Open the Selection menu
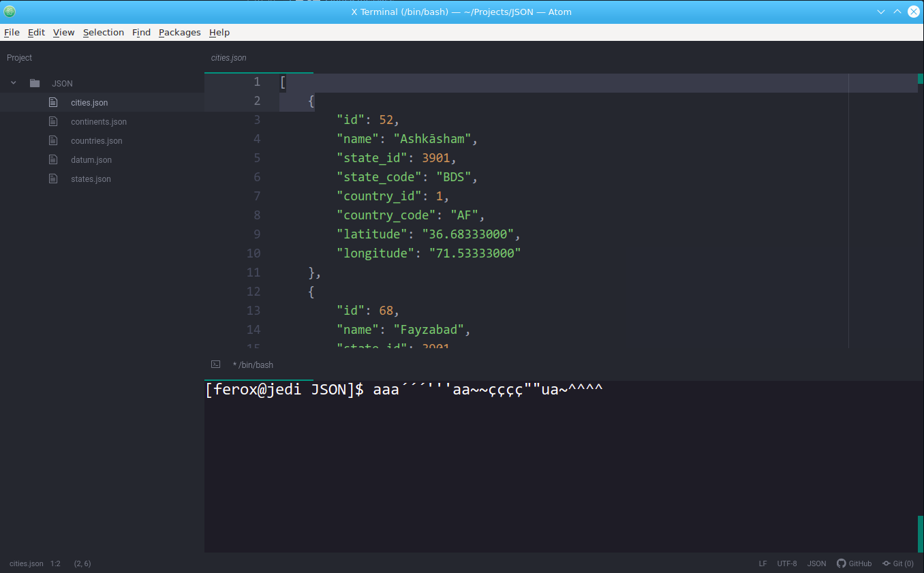The height and width of the screenshot is (573, 924). (x=104, y=32)
